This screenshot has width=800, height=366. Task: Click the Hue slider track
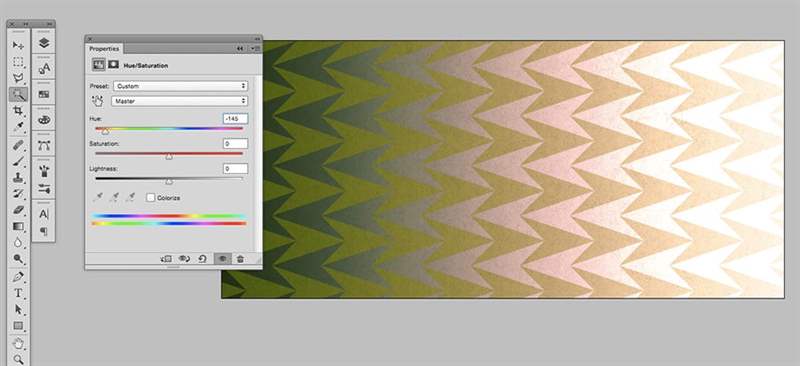(x=169, y=128)
